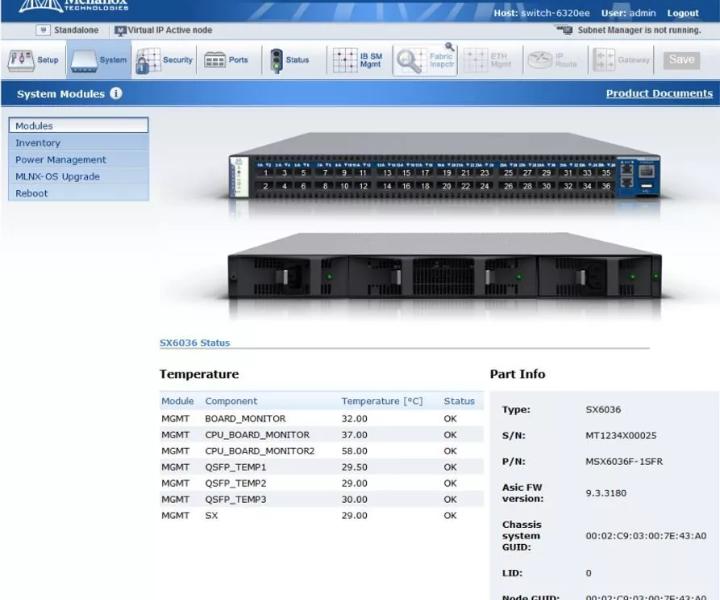Click the host name switch-6320ee
Viewport: 720px width, 600px height.
coord(555,13)
